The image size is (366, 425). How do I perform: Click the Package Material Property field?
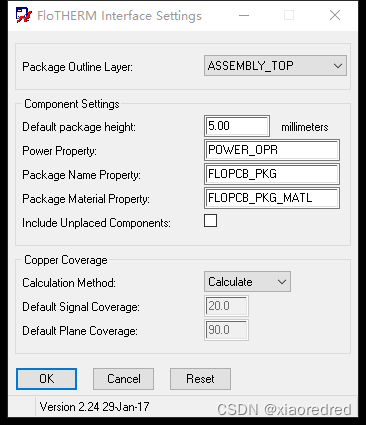(x=272, y=198)
